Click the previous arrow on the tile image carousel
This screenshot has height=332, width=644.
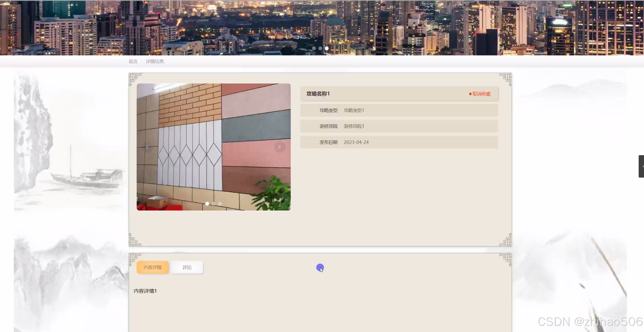pos(147,147)
